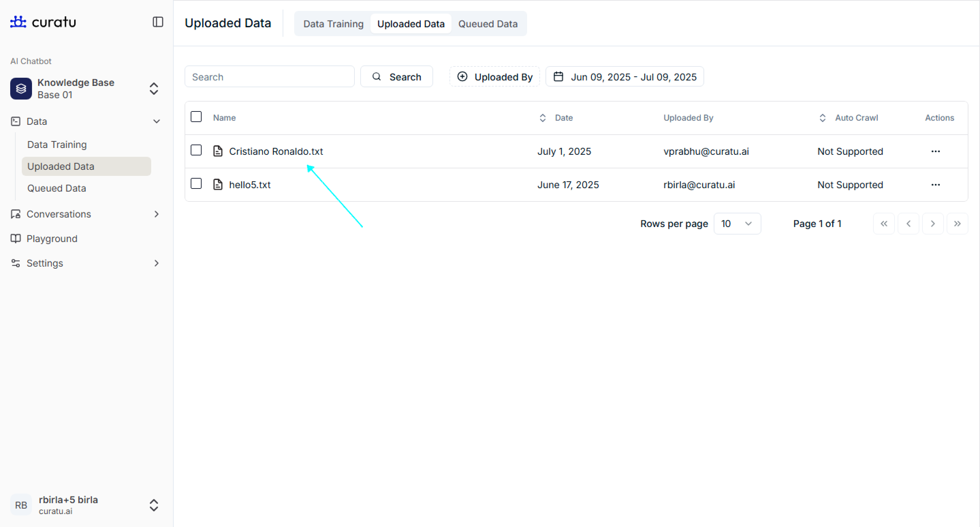Check the Cristiano Ronaldo.txt row checkbox
Image resolution: width=980 pixels, height=527 pixels.
click(x=196, y=150)
